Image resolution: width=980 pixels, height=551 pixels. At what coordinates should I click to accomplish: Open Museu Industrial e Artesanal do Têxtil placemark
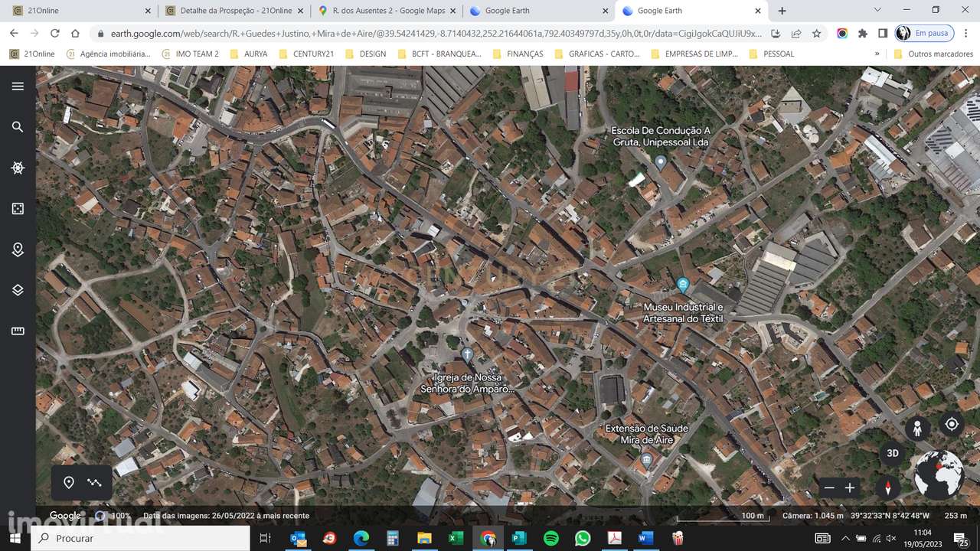click(x=682, y=284)
